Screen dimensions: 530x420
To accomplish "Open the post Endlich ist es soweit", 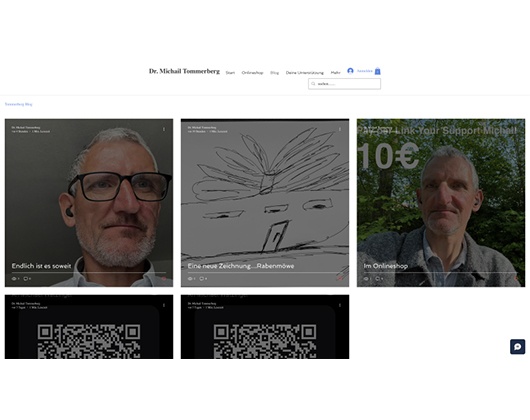I will tap(41, 266).
